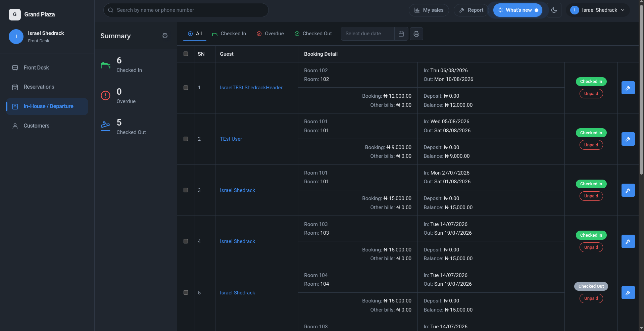
Task: Click the My sales chart icon
Action: (x=417, y=10)
